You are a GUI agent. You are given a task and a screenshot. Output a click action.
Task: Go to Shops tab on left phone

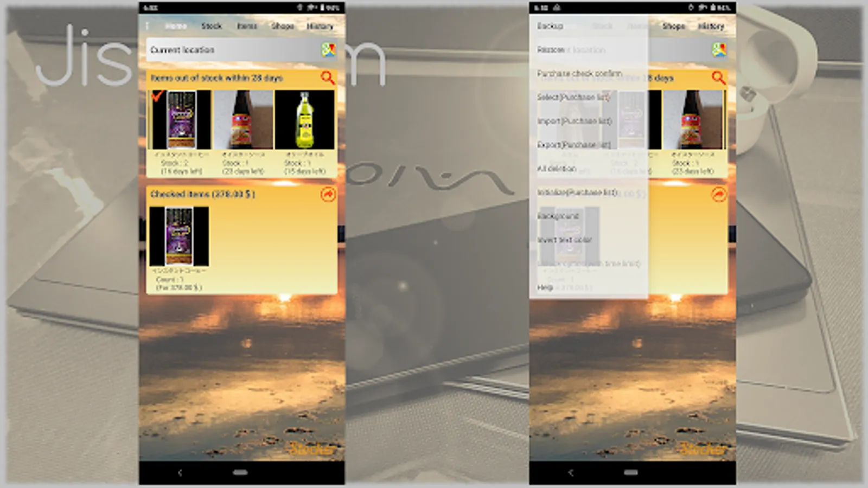283,26
